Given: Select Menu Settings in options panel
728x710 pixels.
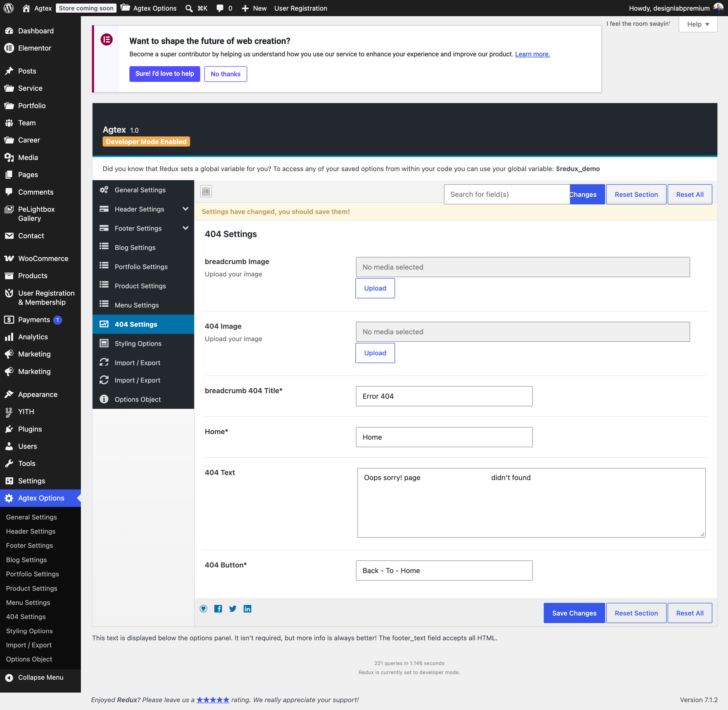Looking at the screenshot, I should (x=143, y=305).
